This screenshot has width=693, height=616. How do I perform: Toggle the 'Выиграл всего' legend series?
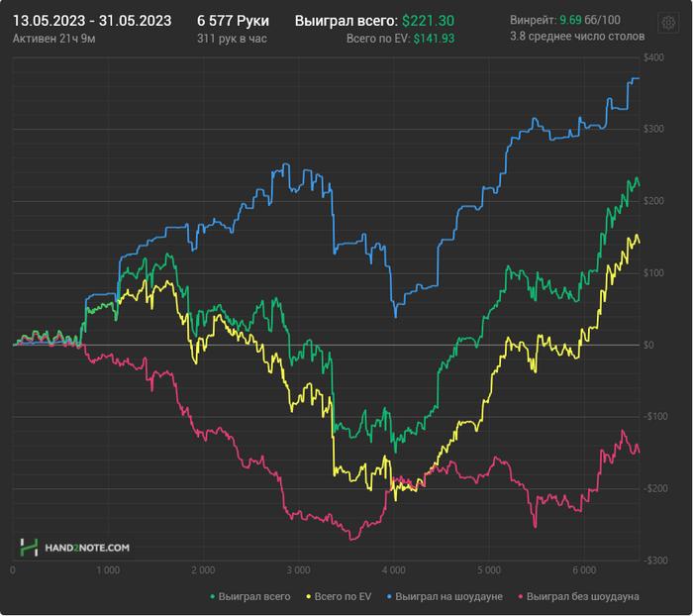[x=250, y=596]
